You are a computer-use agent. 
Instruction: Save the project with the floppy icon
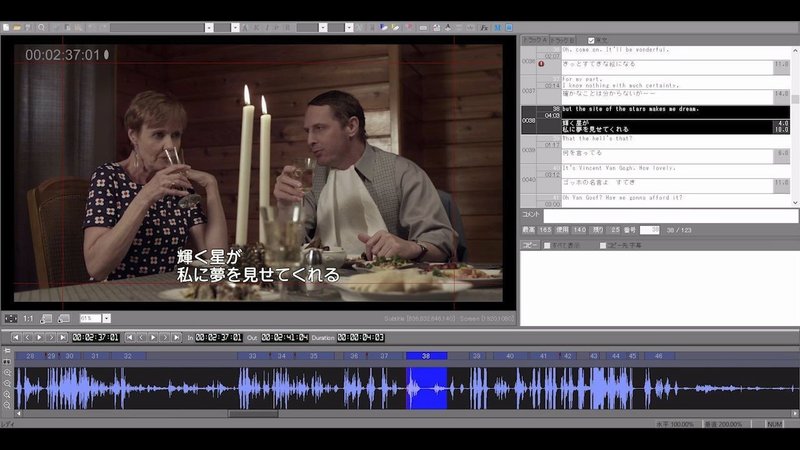[28, 28]
